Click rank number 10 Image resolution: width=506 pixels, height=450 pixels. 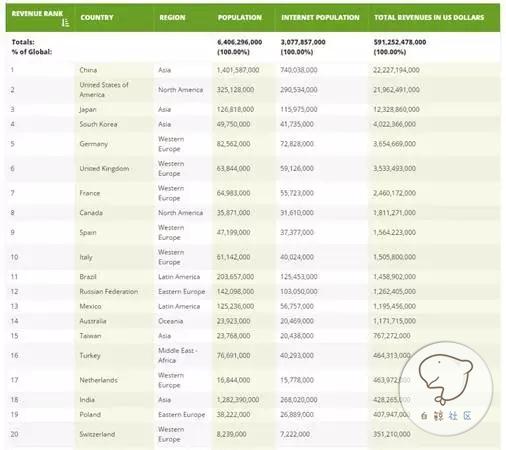click(x=14, y=257)
